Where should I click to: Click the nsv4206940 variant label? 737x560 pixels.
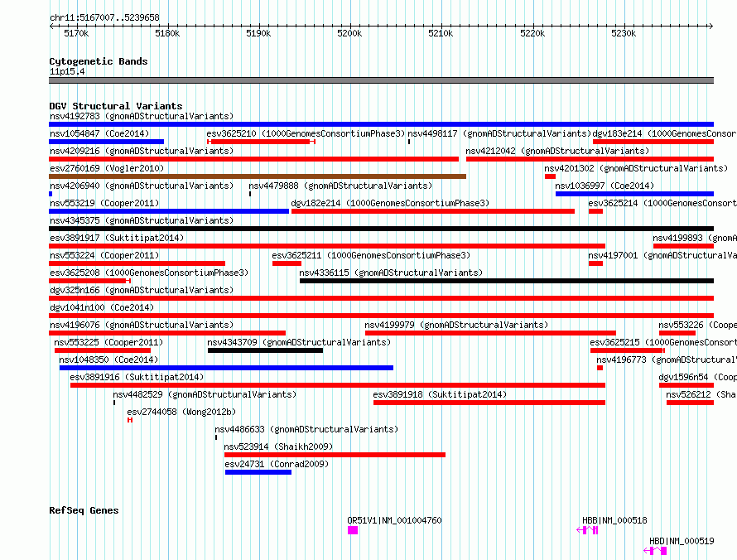pyautogui.click(x=142, y=186)
